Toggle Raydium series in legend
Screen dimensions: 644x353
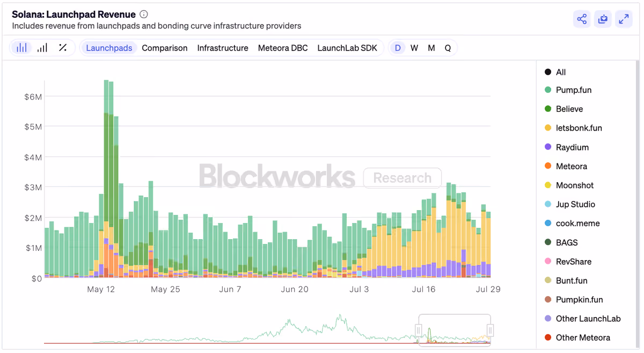click(x=567, y=147)
